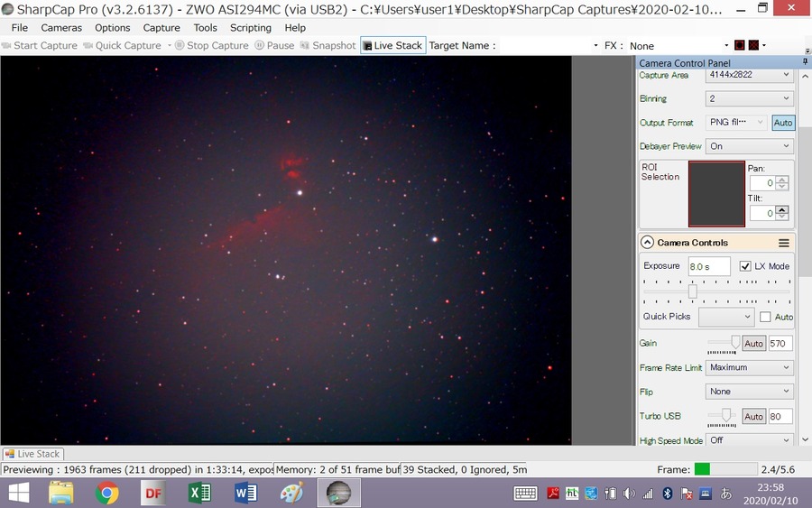Click the Stop Capture button
The height and width of the screenshot is (508, 812).
click(212, 46)
